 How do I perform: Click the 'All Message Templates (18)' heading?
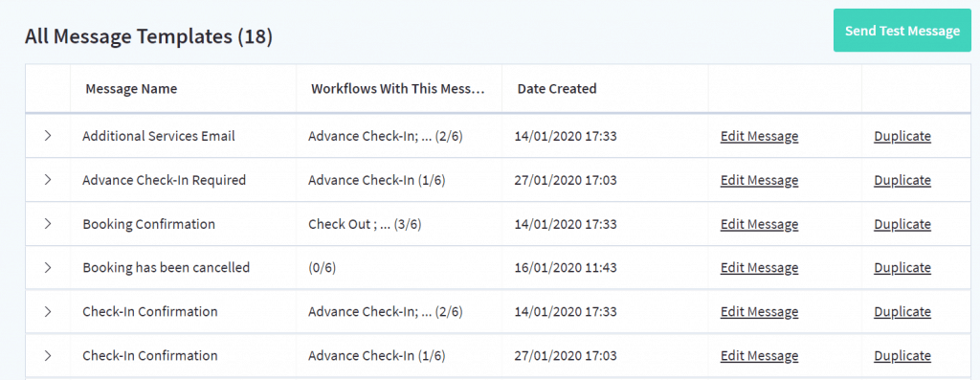pyautogui.click(x=148, y=36)
